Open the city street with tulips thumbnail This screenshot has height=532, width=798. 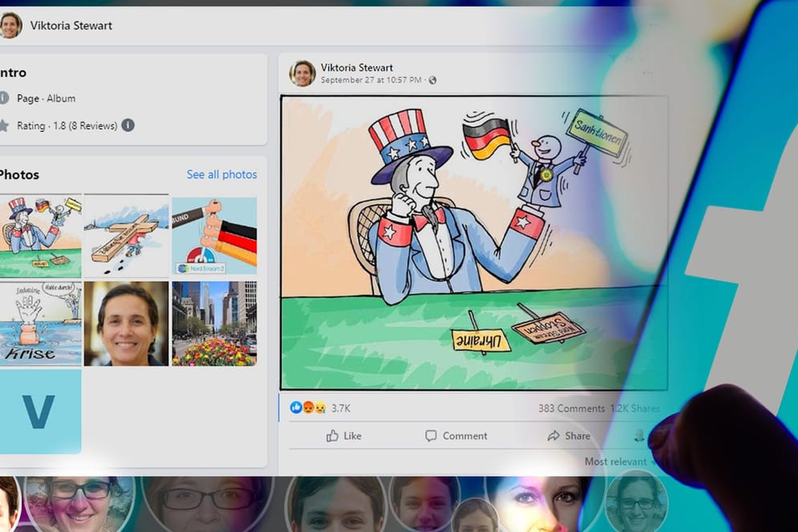pyautogui.click(x=214, y=324)
